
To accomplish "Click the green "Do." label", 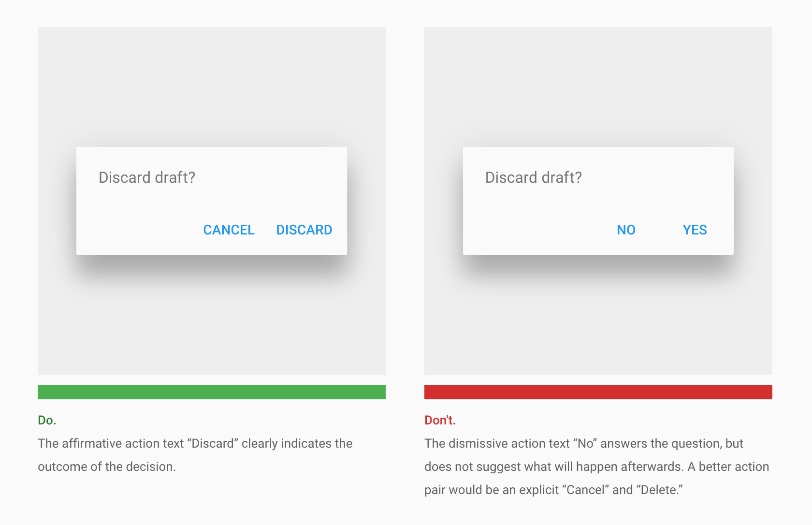I will (47, 420).
